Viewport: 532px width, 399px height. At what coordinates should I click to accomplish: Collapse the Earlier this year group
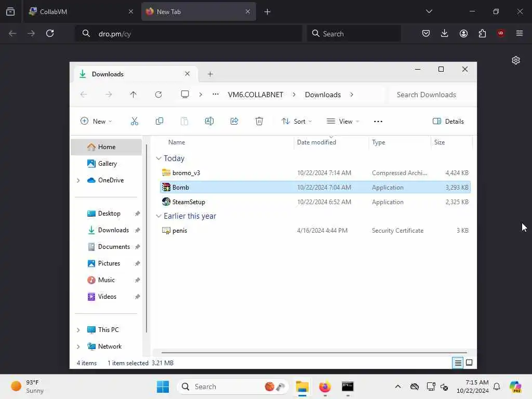coord(158,216)
